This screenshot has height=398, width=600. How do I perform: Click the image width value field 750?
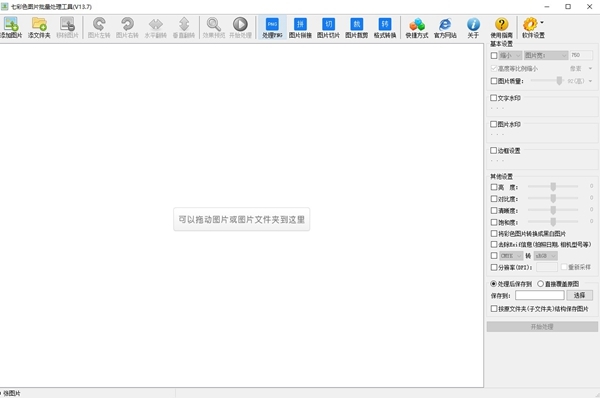[581, 55]
